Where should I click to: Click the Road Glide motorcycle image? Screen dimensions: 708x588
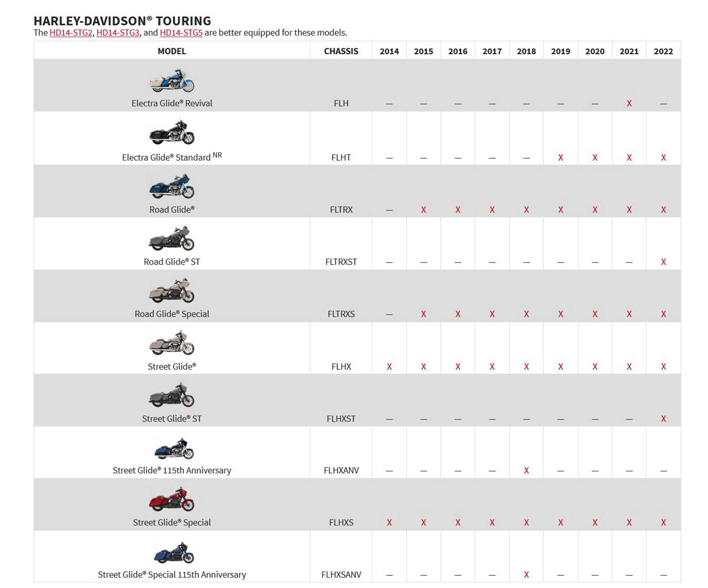click(172, 186)
